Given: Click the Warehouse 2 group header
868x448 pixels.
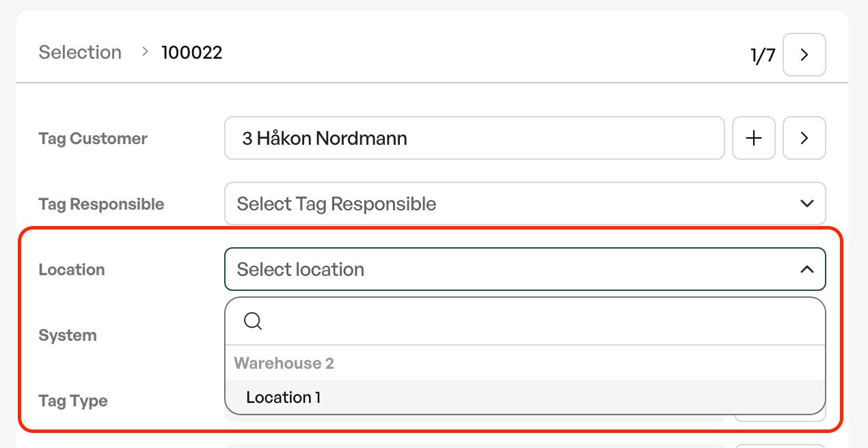Looking at the screenshot, I should (x=284, y=363).
